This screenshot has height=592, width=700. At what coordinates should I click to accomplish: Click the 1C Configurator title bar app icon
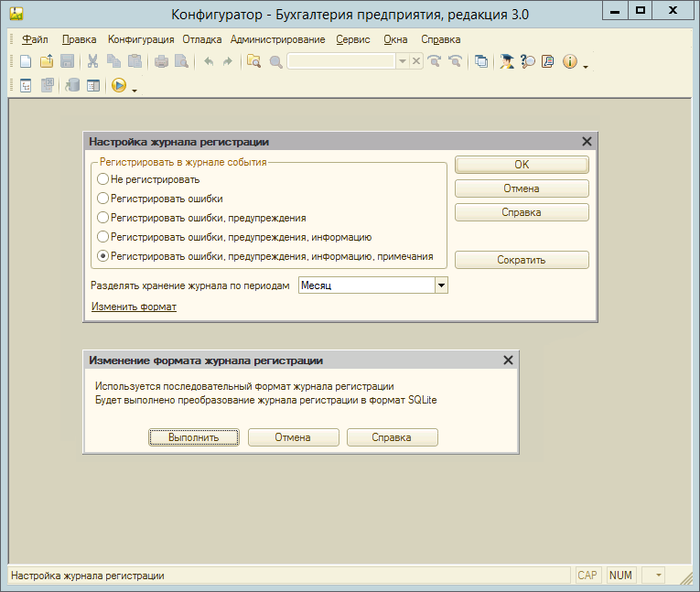(16, 14)
